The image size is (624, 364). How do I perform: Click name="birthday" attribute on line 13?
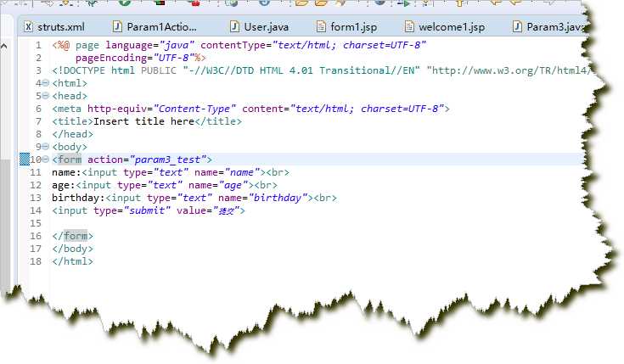click(263, 198)
